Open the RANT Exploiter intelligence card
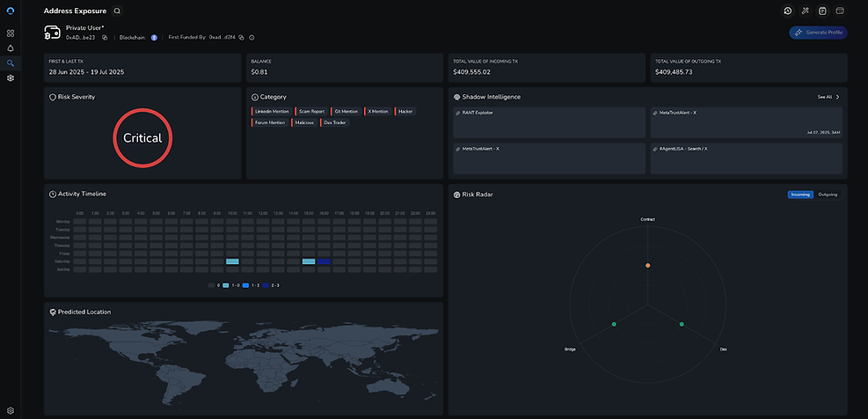This screenshot has height=419, width=868. pyautogui.click(x=549, y=122)
